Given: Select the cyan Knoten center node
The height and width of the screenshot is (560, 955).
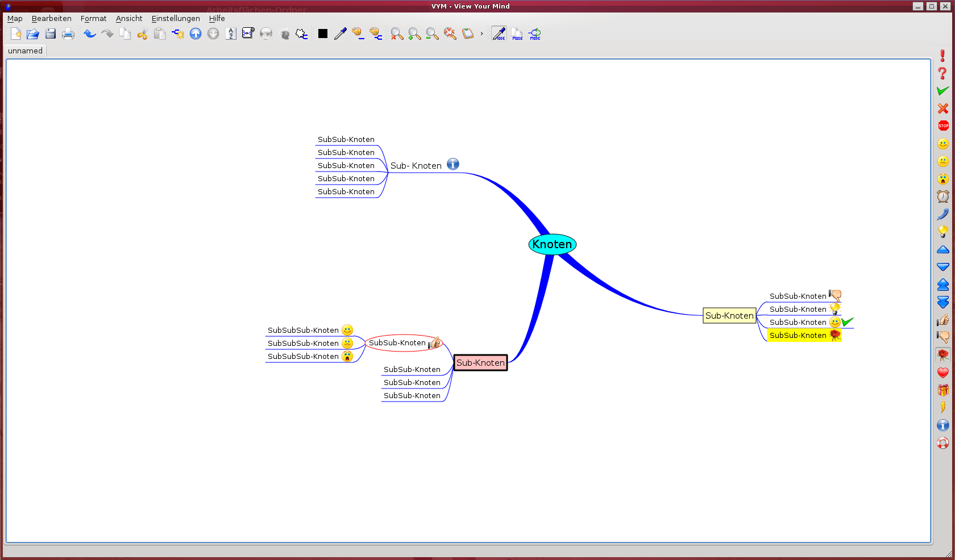Looking at the screenshot, I should pos(552,244).
